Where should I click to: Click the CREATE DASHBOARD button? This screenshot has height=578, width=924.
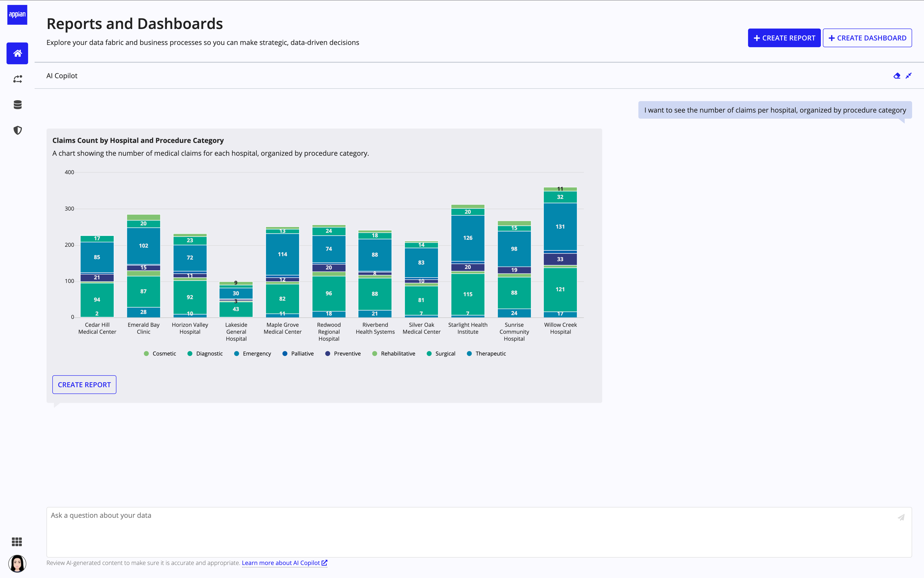coord(867,38)
